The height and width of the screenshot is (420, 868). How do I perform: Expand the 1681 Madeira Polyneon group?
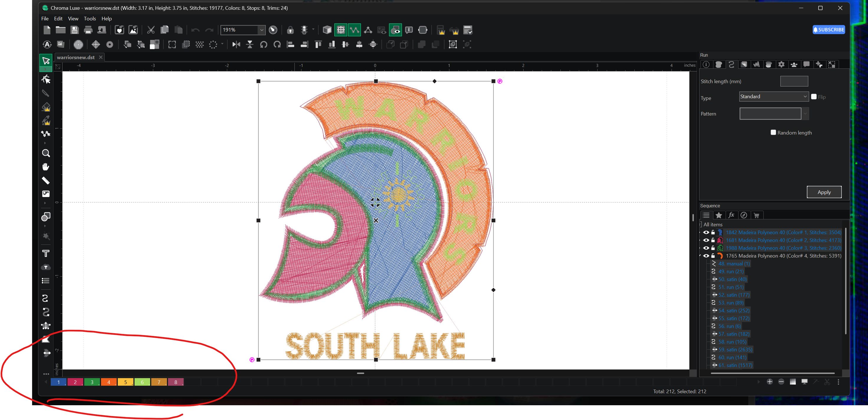(700, 240)
